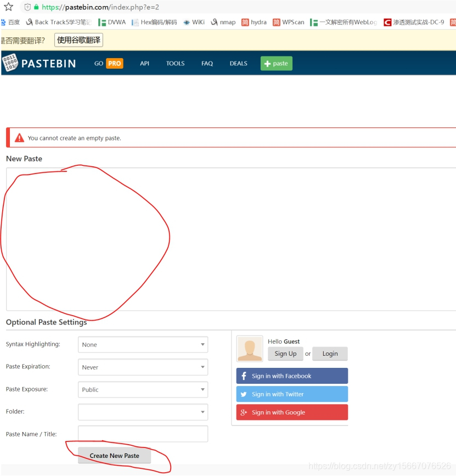The height and width of the screenshot is (476, 456).
Task: Open the DEALS menu item
Action: 239,64
